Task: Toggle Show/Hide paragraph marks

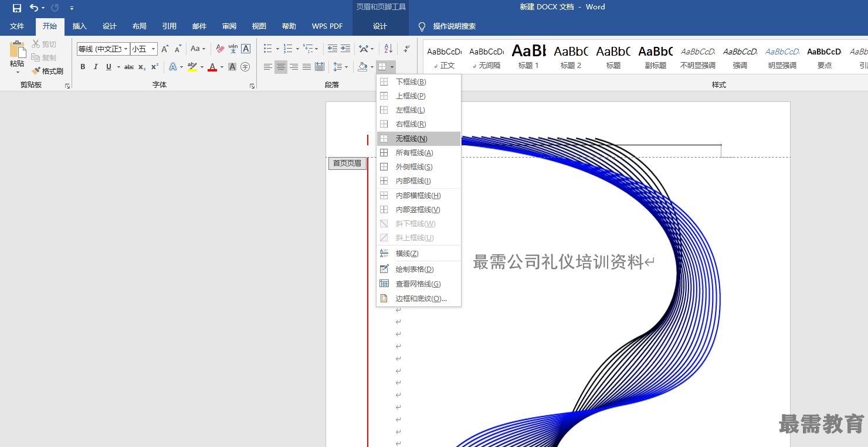Action: tap(406, 49)
